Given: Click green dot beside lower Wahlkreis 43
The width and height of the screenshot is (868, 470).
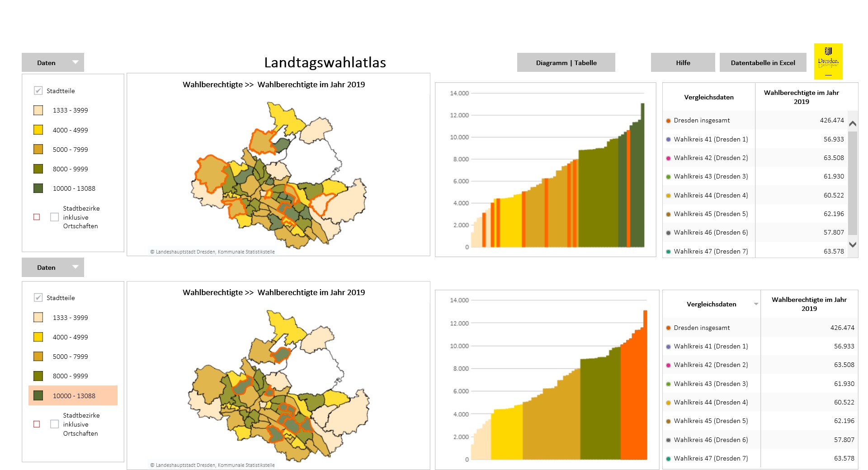Looking at the screenshot, I should [x=668, y=384].
